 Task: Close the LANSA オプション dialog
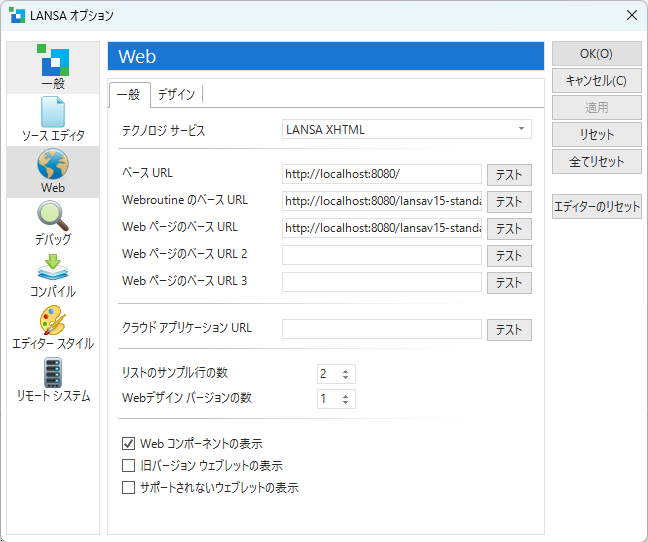point(631,15)
